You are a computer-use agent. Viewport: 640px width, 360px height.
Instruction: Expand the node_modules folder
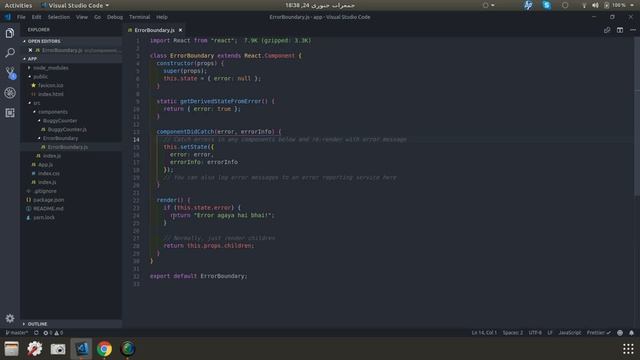pos(51,68)
